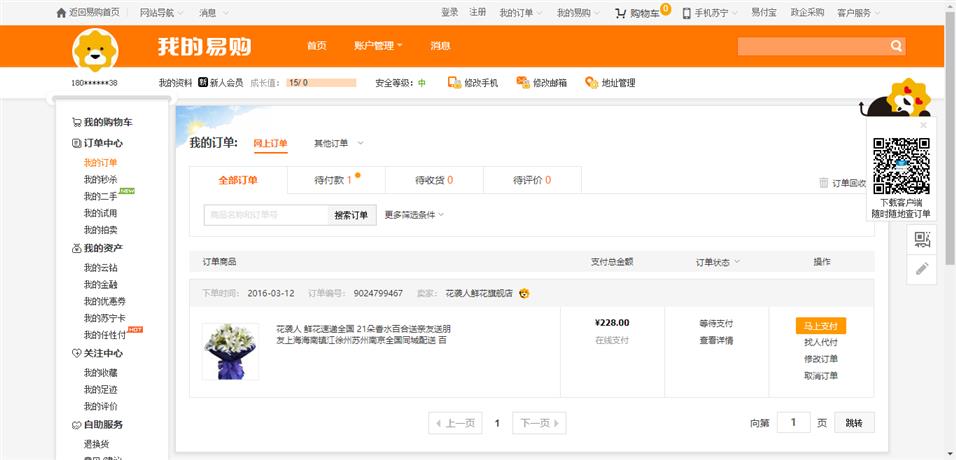The height and width of the screenshot is (460, 956).
Task: Click the 修改订单 link
Action: [821, 359]
